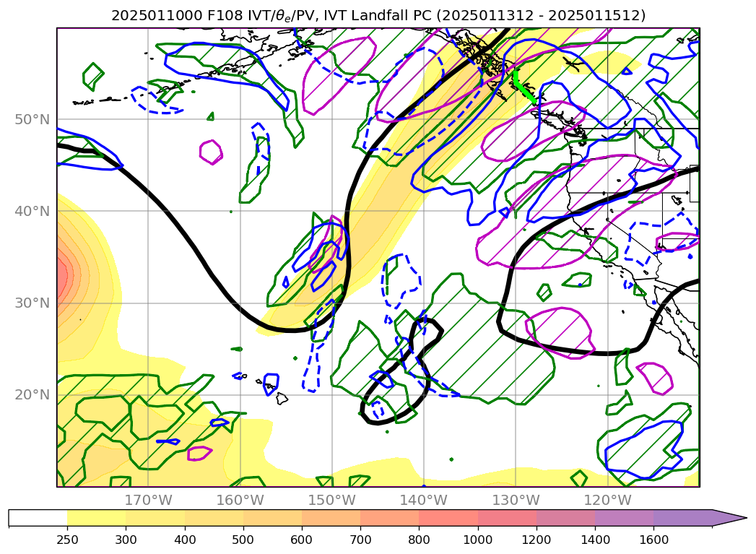The image size is (756, 554).
Task: Click the 150°W longitude label
Action: click(x=331, y=500)
